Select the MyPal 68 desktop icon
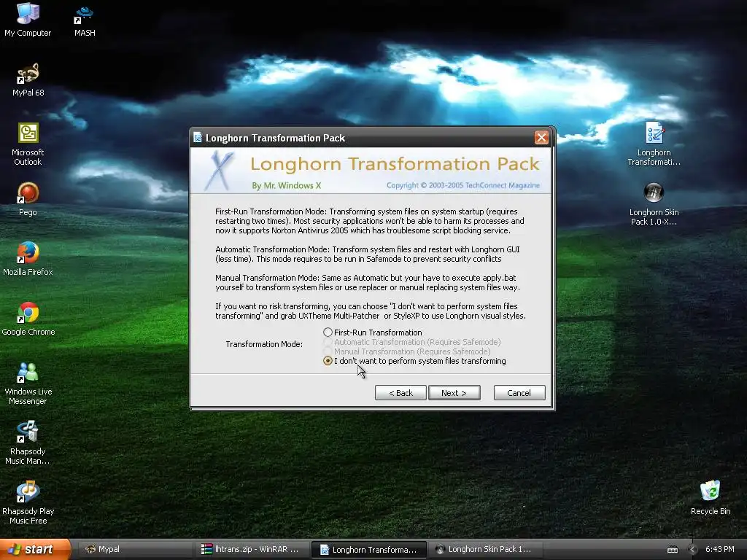This screenshot has width=747, height=560. [x=28, y=80]
